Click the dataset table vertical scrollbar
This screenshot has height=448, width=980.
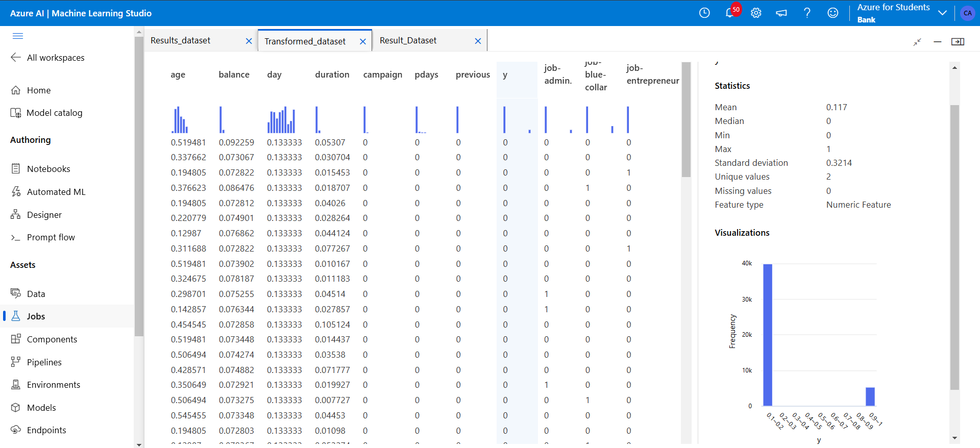pos(686,119)
